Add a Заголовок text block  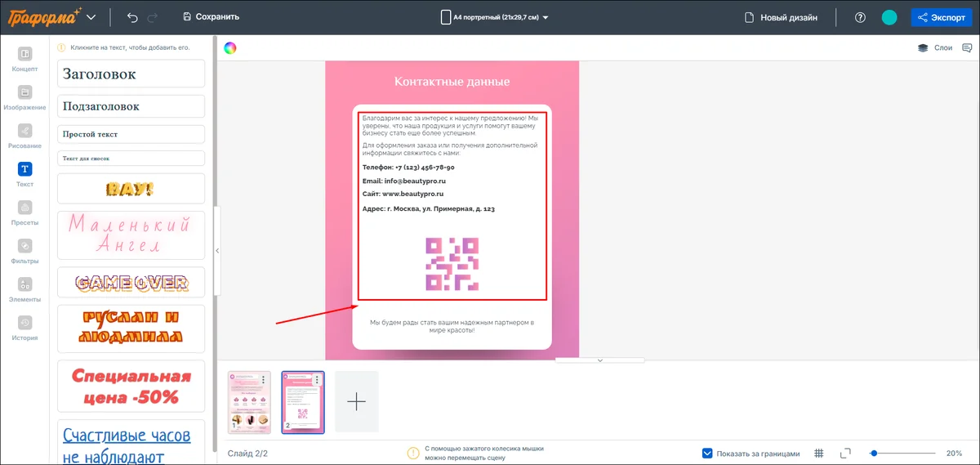(x=131, y=74)
